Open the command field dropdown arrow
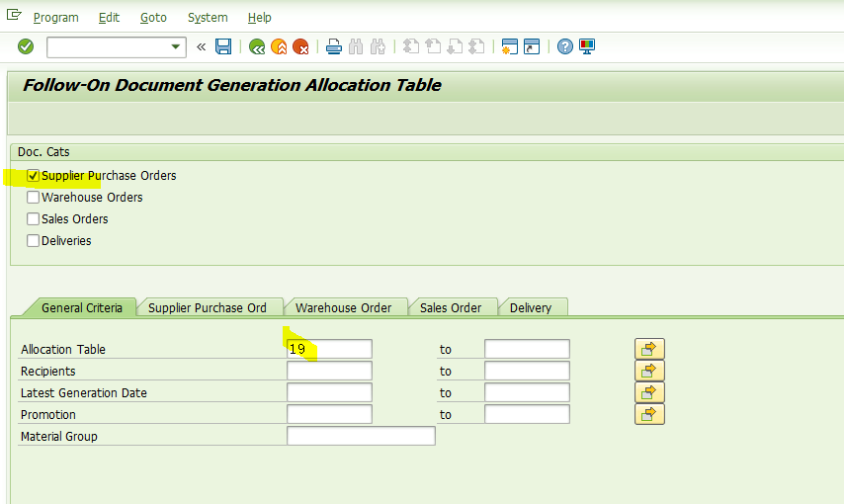Image resolution: width=844 pixels, height=504 pixels. 175,46
